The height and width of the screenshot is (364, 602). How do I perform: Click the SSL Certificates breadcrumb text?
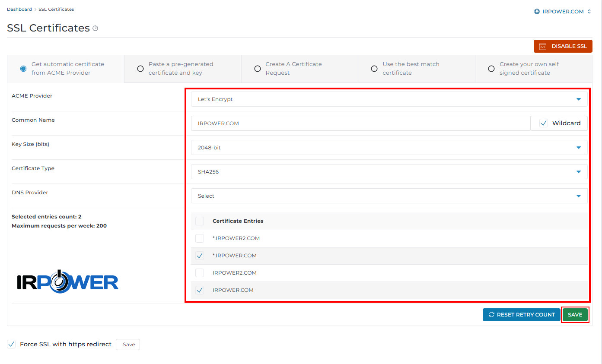click(x=56, y=9)
